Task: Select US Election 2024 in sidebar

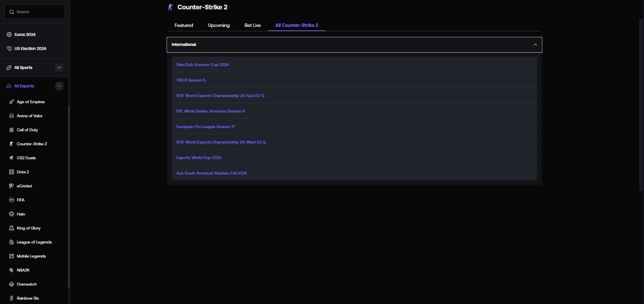Action: point(30,49)
